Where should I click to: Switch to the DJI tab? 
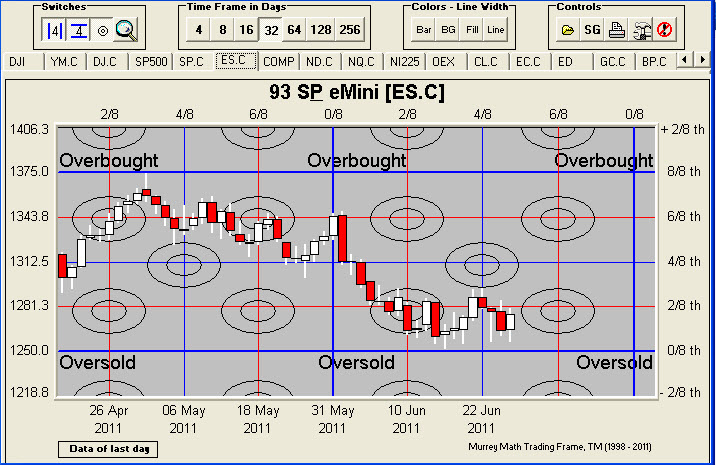23,62
